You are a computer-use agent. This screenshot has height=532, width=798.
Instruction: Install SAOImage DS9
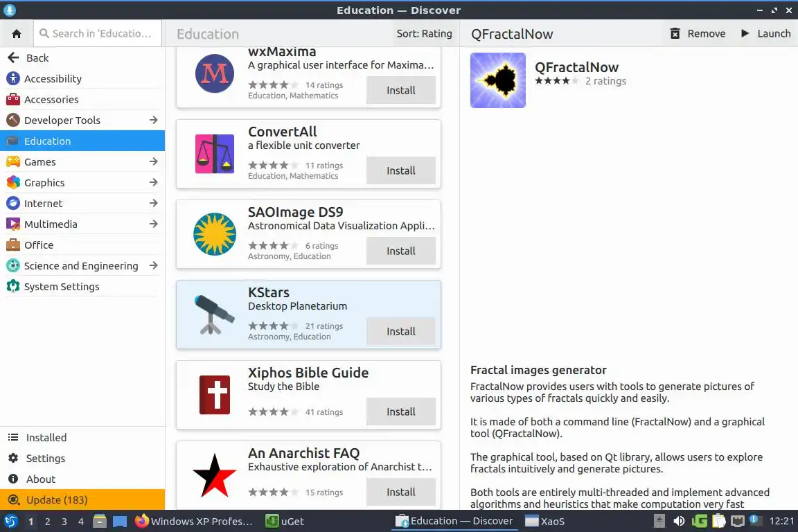(401, 251)
